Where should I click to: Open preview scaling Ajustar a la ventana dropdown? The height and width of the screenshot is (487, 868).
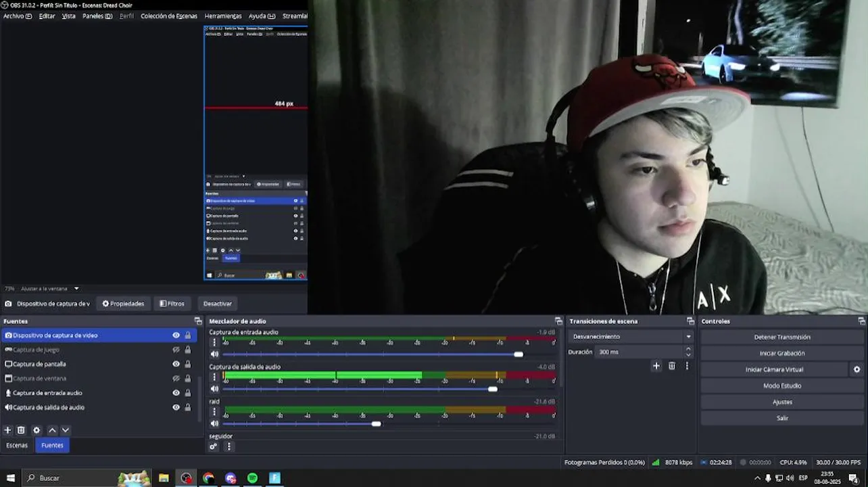click(50, 289)
